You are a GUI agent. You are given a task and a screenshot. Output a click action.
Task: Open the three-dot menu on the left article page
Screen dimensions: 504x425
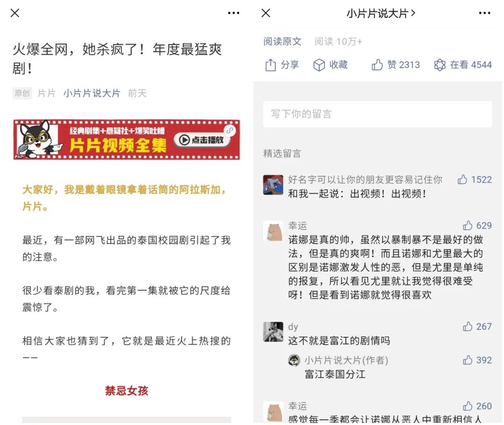(233, 13)
